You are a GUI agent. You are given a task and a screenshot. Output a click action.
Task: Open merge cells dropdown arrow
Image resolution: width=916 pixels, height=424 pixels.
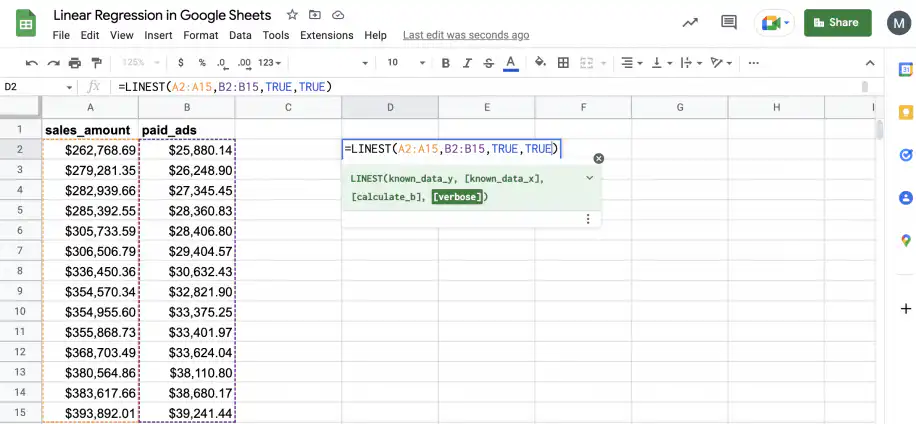(x=603, y=63)
